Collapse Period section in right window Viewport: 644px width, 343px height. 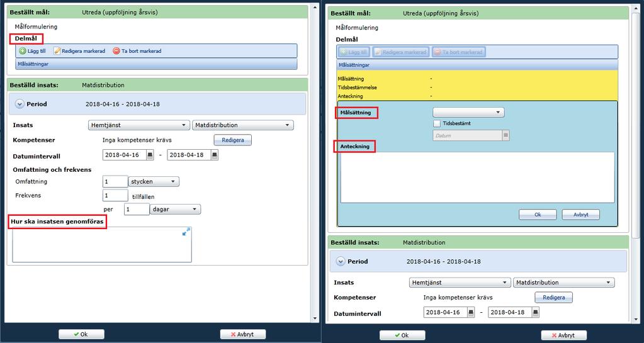pos(341,261)
